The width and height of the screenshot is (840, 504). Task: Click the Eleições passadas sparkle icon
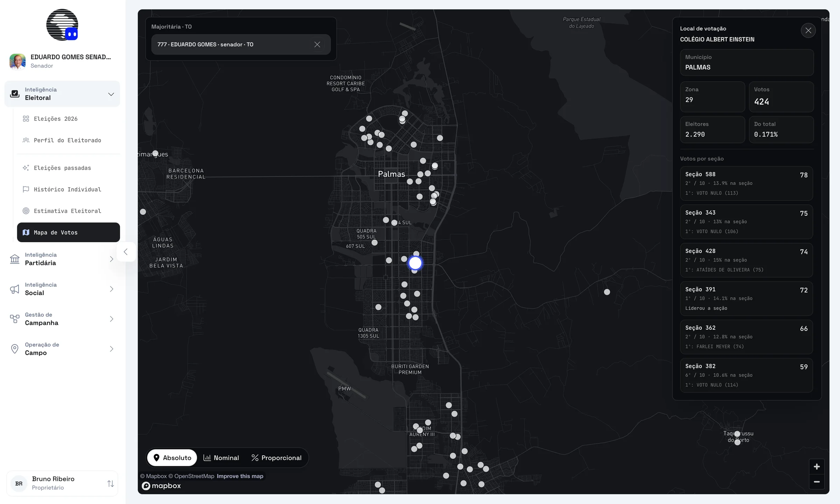point(26,168)
